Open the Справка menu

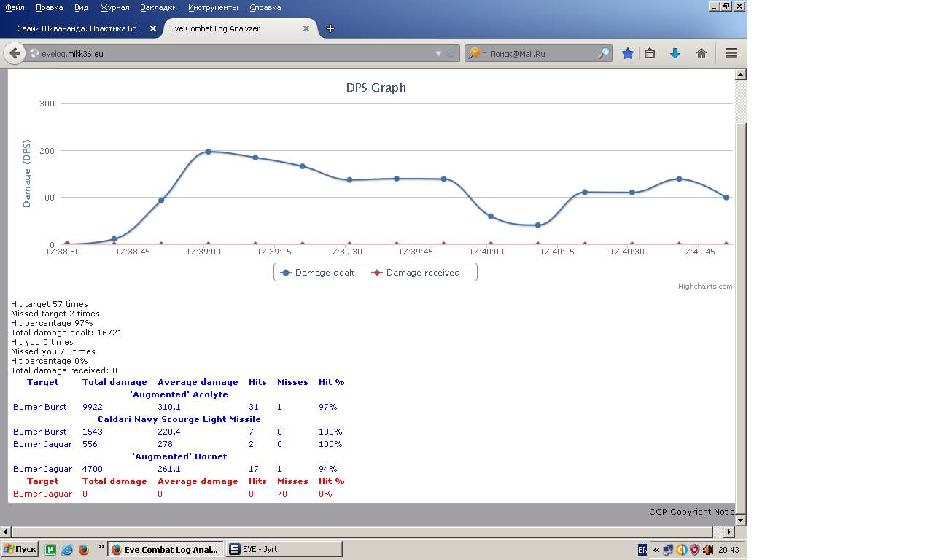coord(265,7)
